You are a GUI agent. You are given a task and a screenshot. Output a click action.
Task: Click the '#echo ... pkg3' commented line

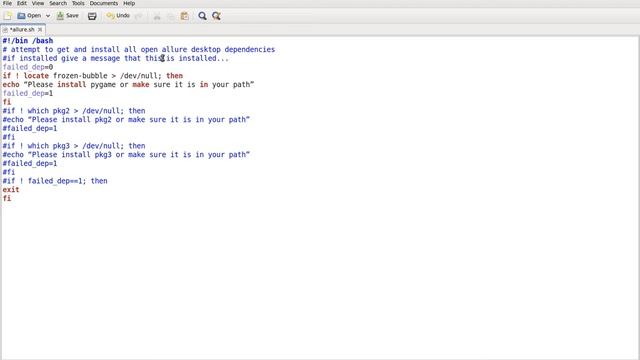126,155
